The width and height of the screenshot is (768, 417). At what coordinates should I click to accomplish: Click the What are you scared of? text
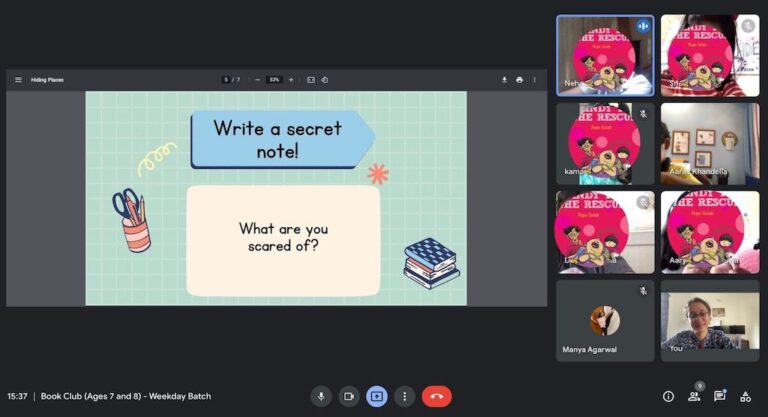click(x=284, y=237)
